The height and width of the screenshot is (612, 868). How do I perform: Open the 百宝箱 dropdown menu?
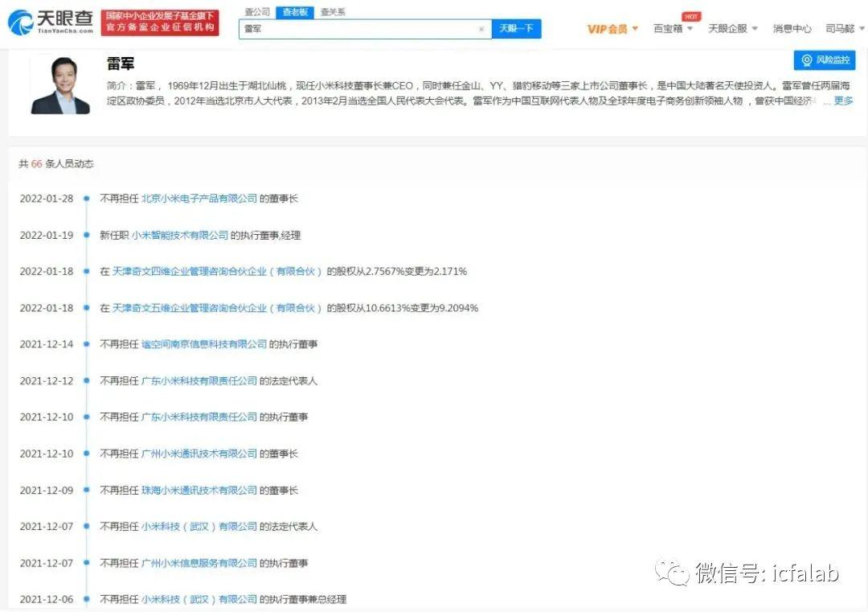point(673,28)
